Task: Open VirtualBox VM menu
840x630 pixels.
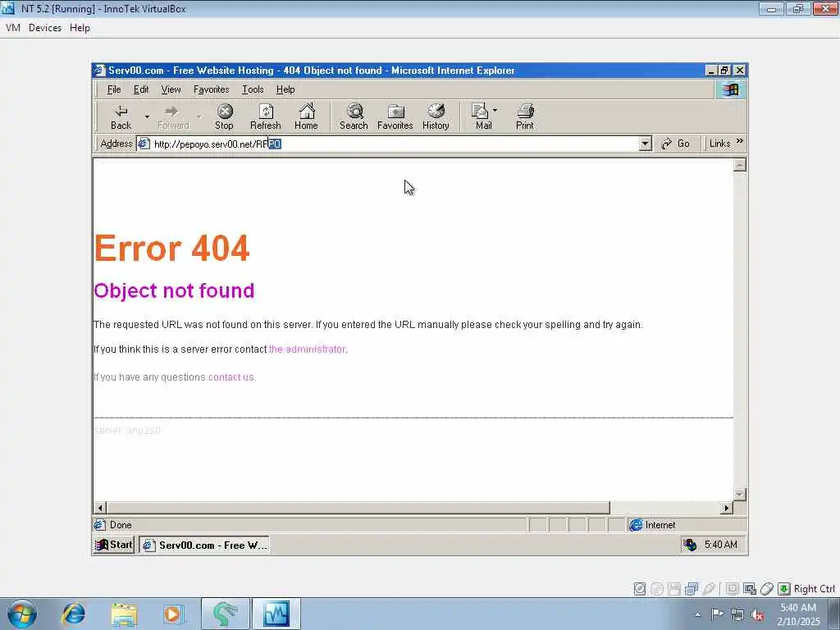Action: tap(13, 28)
